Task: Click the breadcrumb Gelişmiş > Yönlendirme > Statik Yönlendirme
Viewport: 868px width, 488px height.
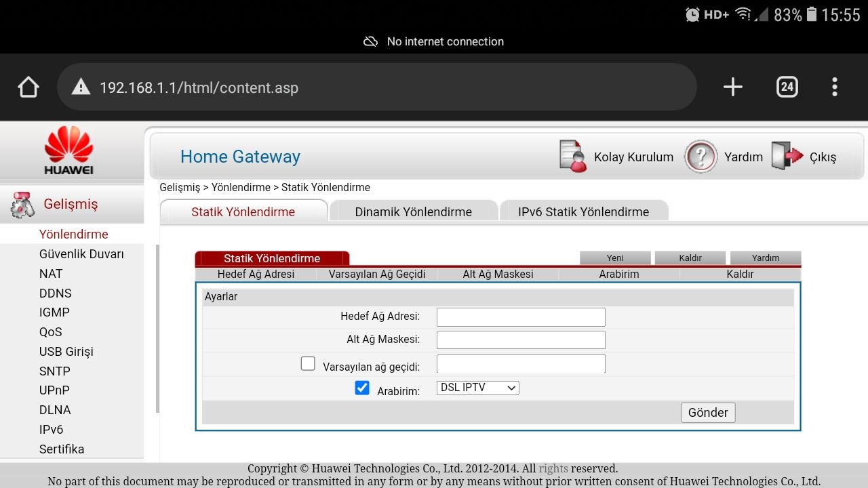Action: click(x=264, y=187)
